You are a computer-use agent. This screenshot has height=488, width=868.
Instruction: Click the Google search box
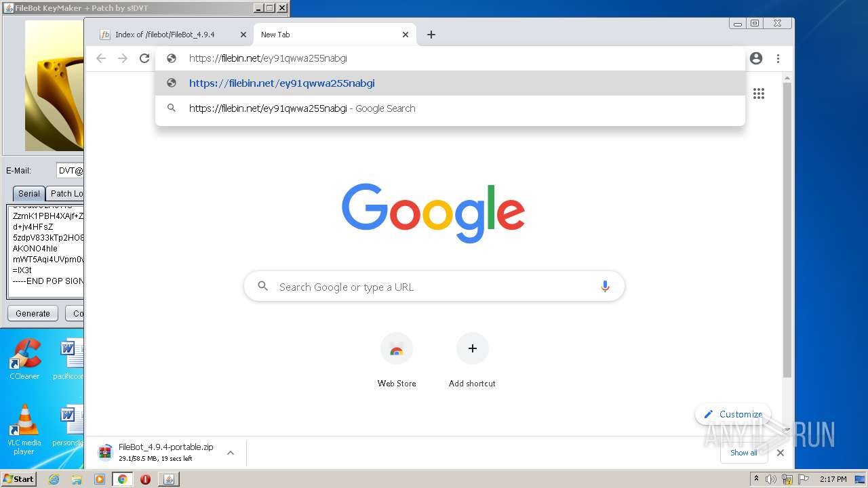[434, 287]
